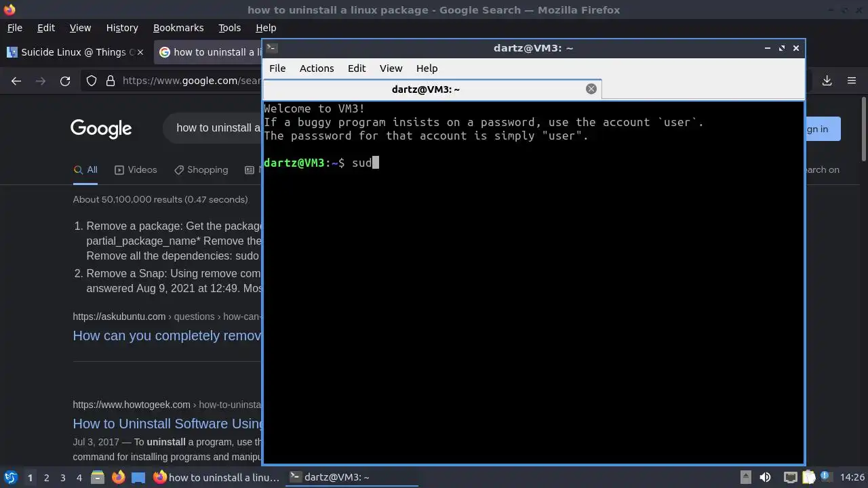Open Firefox View menu
Screen dimensions: 868x488
[80, 28]
